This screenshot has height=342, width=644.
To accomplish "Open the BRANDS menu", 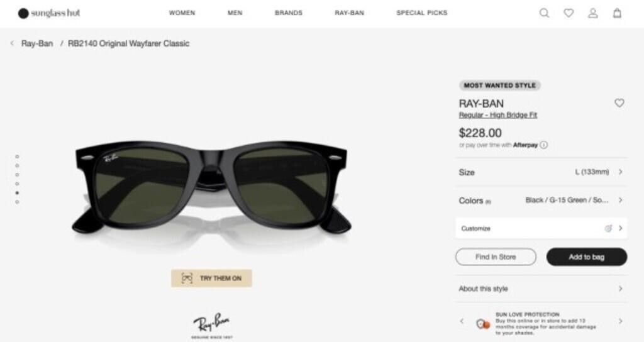I will 288,13.
